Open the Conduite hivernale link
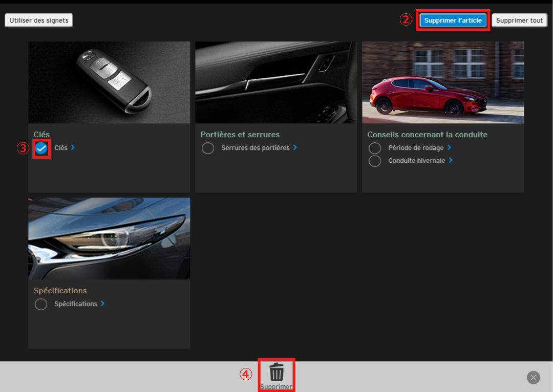This screenshot has height=392, width=553. 416,161
